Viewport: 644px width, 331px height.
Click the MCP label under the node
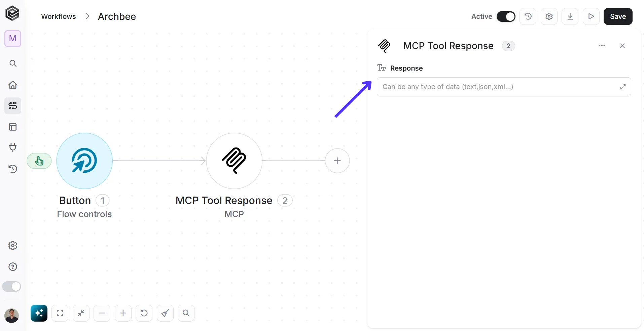coord(234,214)
